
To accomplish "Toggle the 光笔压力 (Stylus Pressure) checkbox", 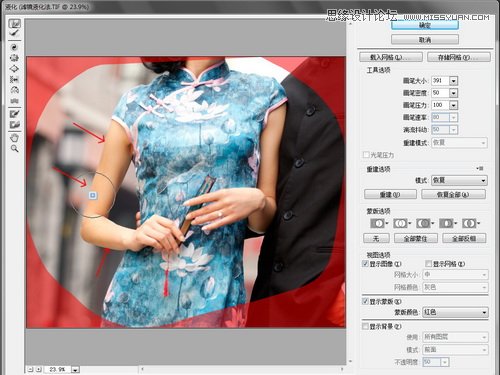I will [366, 155].
